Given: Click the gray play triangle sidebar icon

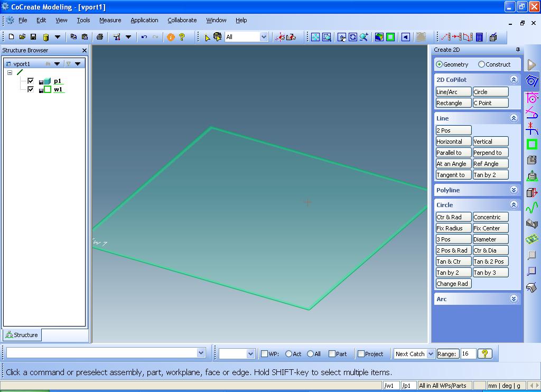Looking at the screenshot, I should click(531, 64).
